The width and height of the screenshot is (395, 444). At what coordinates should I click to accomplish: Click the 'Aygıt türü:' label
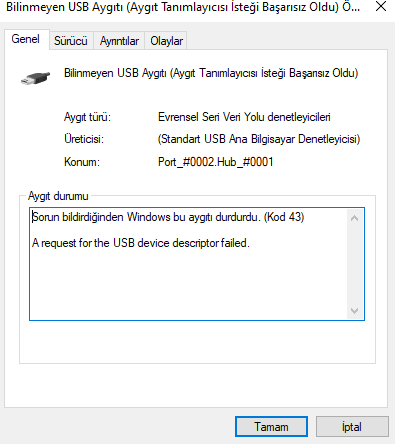click(x=87, y=117)
